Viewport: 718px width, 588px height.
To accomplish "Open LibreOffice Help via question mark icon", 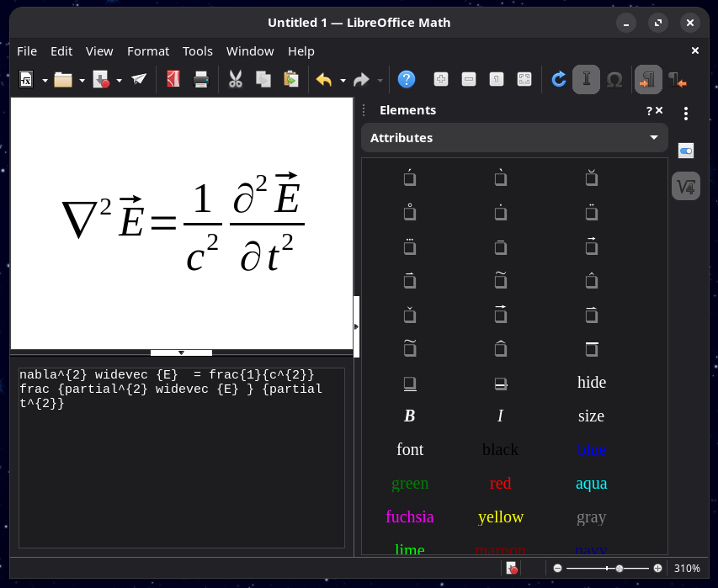I will 407,80.
